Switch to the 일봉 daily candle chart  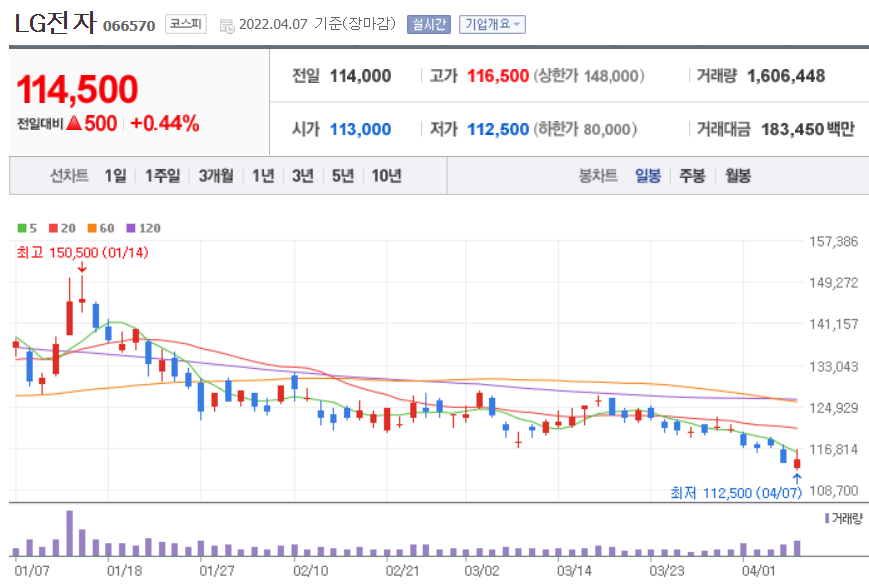(x=648, y=176)
